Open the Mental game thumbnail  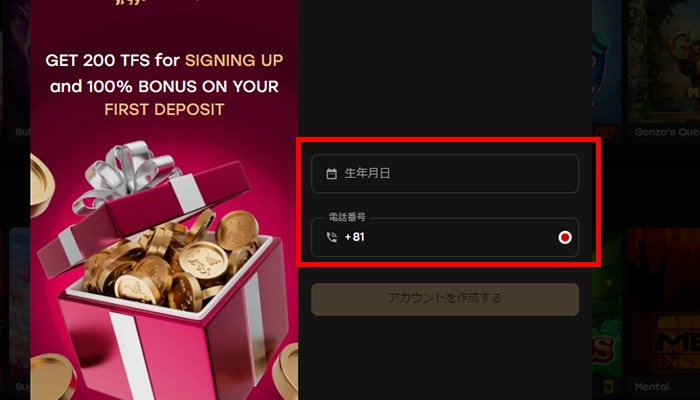(x=664, y=311)
